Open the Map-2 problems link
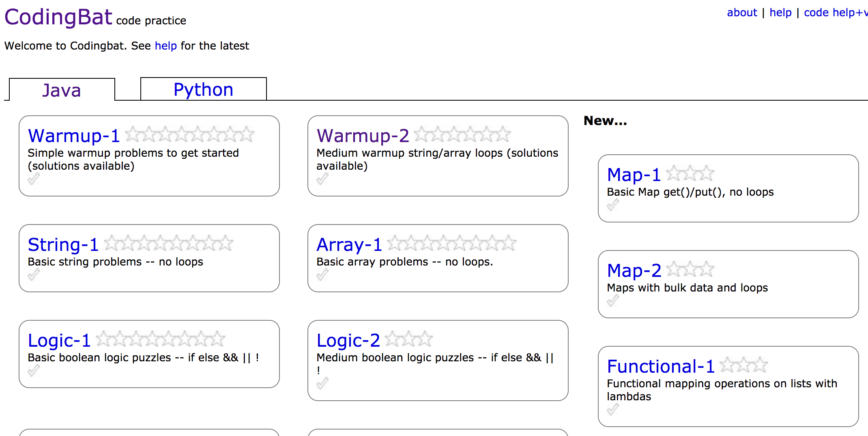This screenshot has width=868, height=436. click(x=634, y=270)
